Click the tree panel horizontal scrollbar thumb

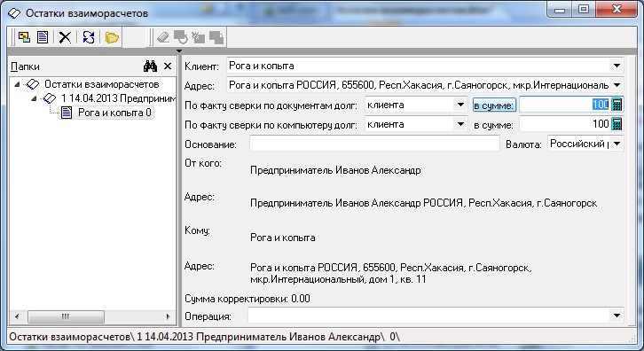(66, 316)
